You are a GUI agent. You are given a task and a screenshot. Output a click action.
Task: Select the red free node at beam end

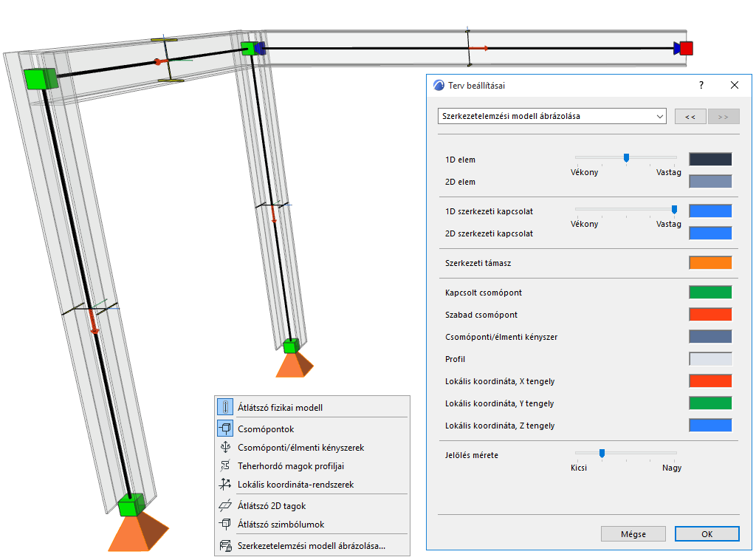(x=687, y=48)
